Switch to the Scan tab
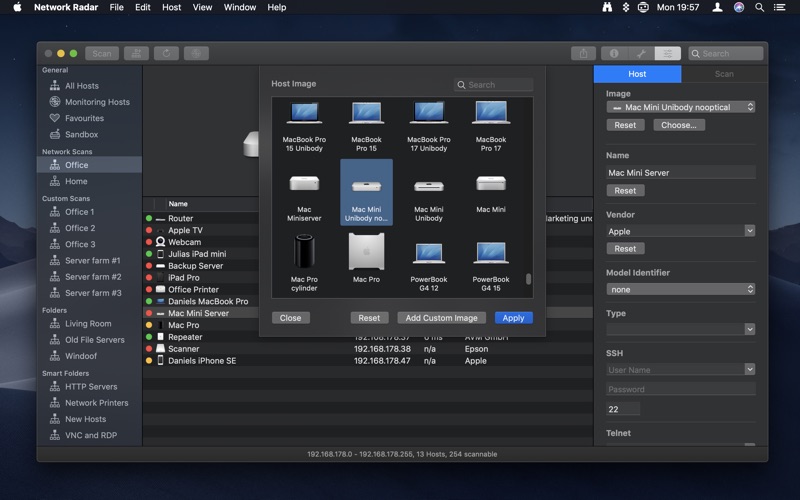Screen dimensions: 800x500 pos(724,74)
